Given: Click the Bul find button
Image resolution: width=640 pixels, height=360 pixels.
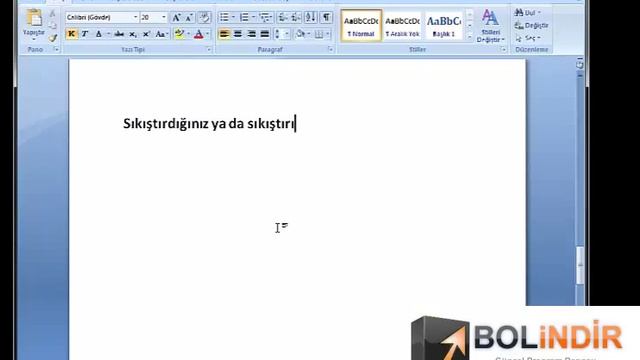Looking at the screenshot, I should pyautogui.click(x=527, y=13).
